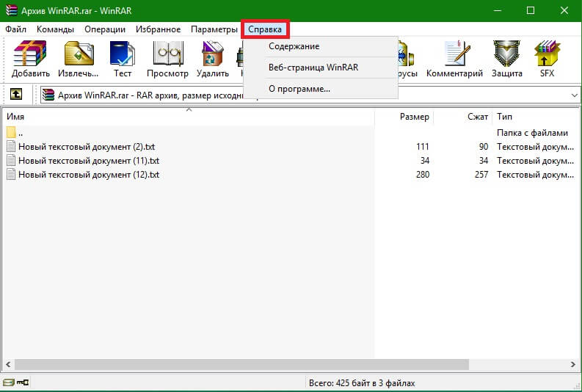Open the Команды menu
This screenshot has height=392, width=582.
(55, 29)
